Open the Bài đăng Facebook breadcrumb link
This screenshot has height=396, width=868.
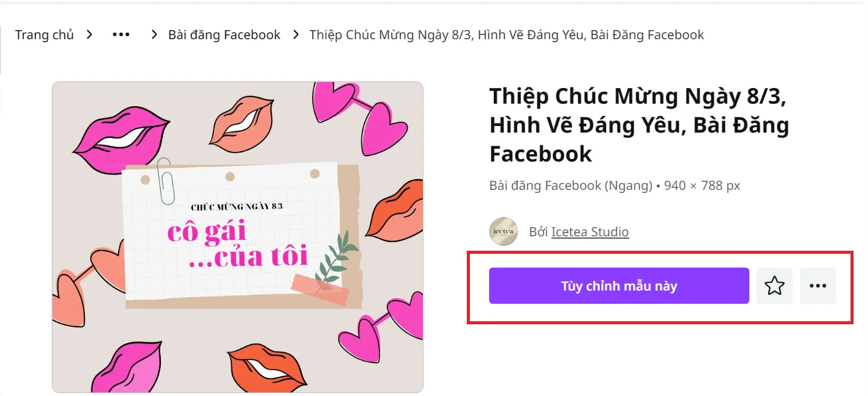[x=224, y=34]
